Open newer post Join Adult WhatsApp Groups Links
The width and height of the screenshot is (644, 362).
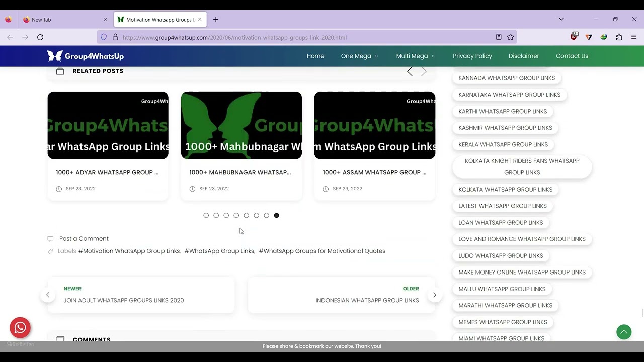click(124, 300)
